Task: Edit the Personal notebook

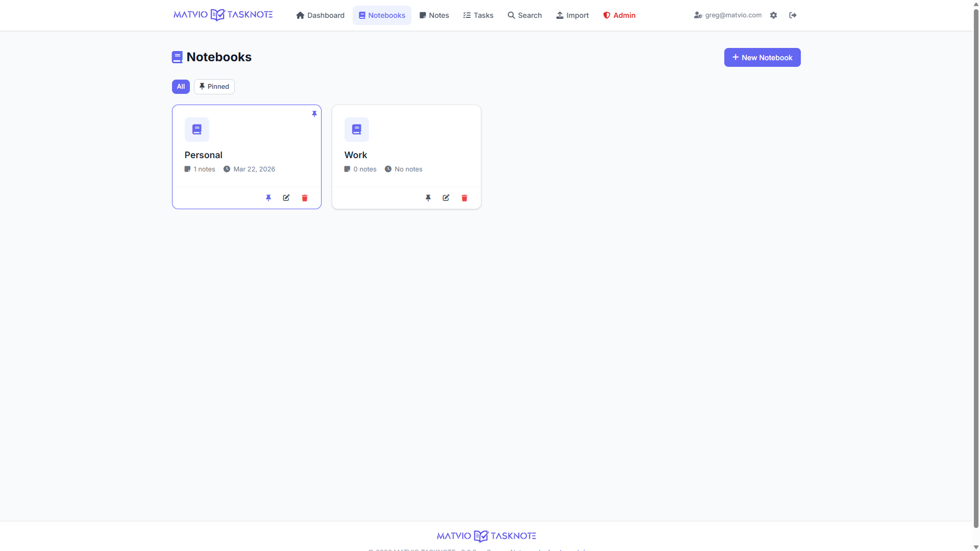Action: pyautogui.click(x=286, y=198)
